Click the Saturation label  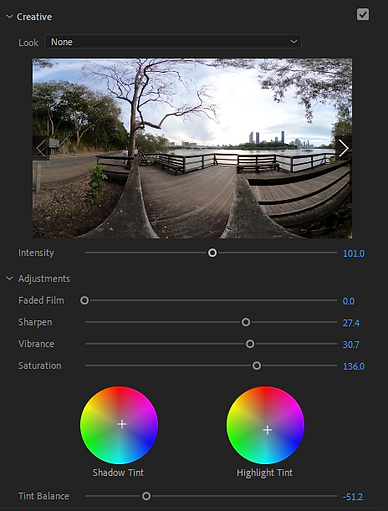click(x=40, y=366)
